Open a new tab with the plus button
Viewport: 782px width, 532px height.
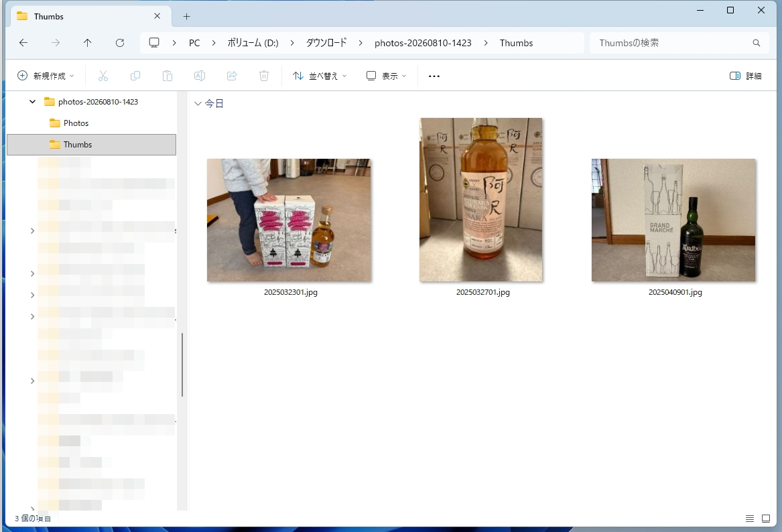[x=186, y=17]
